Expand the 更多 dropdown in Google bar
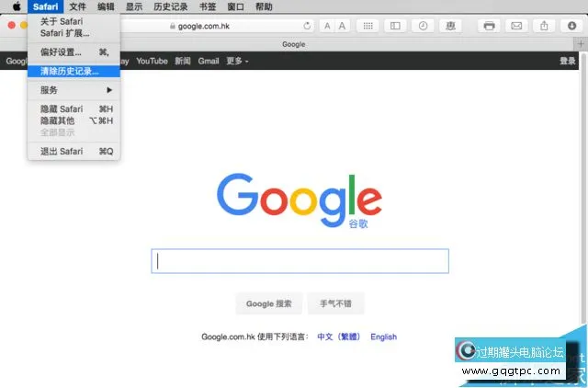Viewport: 588px width, 388px height. click(237, 61)
